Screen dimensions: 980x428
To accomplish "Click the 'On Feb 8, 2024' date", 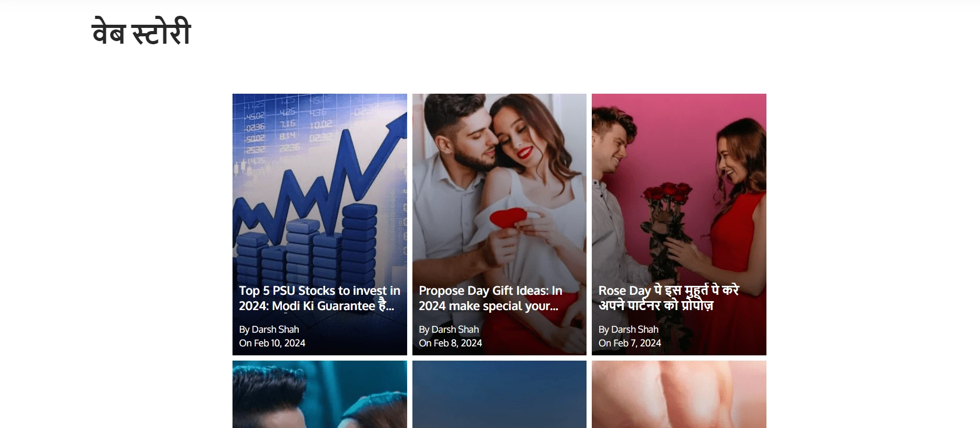I will tap(450, 343).
